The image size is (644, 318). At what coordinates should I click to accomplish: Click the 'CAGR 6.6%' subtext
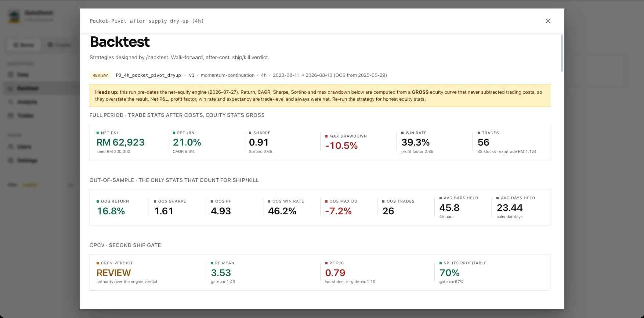(x=184, y=151)
